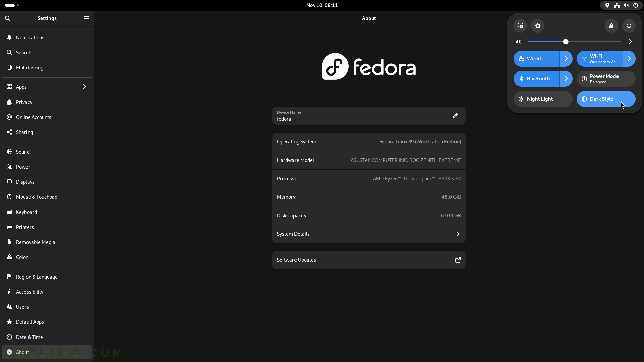Open Online Accounts settings
Screen dimensions: 644x362
coord(47,117)
